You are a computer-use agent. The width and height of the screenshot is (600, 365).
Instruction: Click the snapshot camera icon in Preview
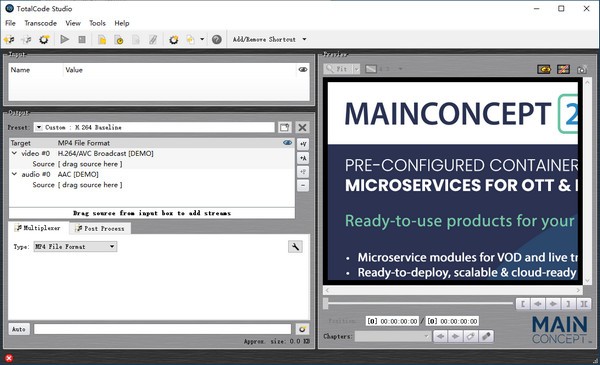coord(582,69)
